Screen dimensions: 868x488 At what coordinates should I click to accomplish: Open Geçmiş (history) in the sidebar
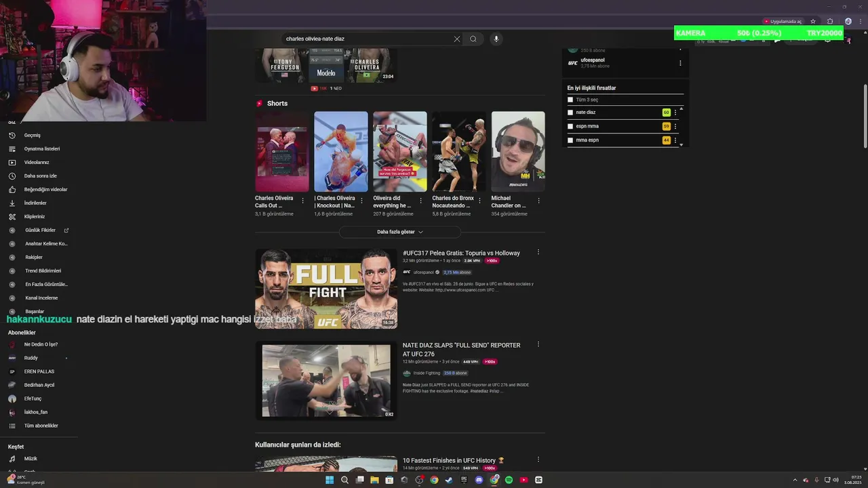tap(33, 135)
